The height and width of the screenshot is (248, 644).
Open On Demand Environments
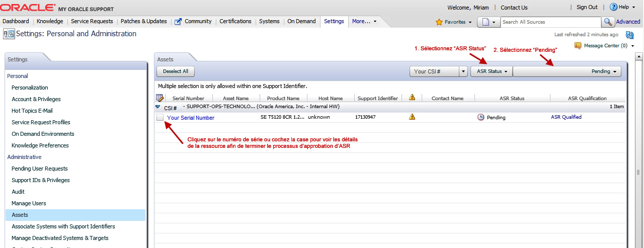tap(43, 134)
